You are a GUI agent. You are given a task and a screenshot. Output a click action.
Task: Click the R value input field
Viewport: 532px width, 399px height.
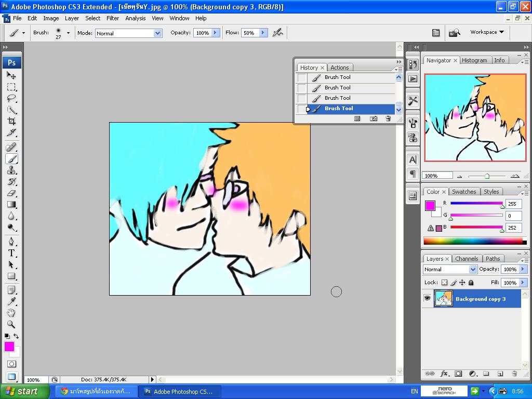513,204
